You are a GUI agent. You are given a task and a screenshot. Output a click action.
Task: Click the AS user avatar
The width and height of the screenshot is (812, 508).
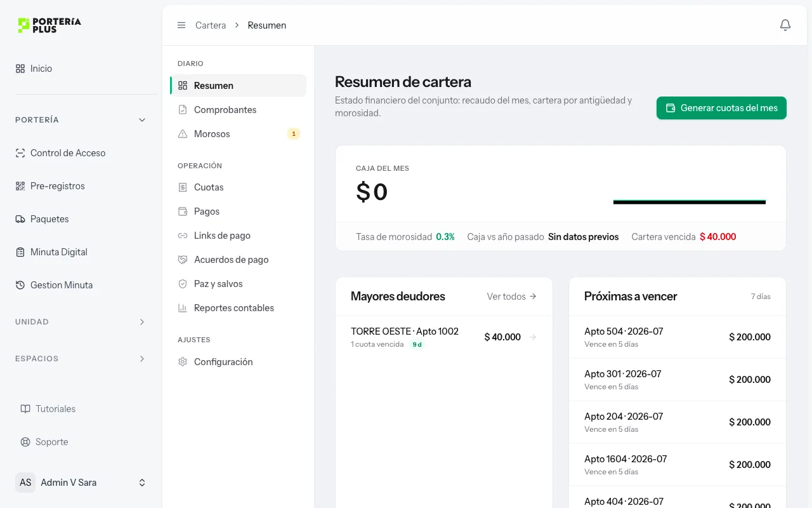(25, 483)
